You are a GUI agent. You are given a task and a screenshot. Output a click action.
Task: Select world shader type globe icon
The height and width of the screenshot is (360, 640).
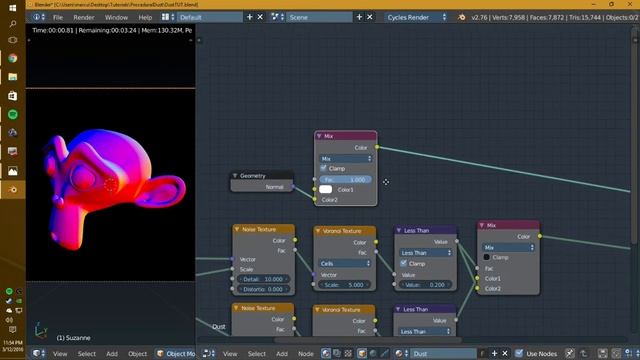tap(373, 353)
